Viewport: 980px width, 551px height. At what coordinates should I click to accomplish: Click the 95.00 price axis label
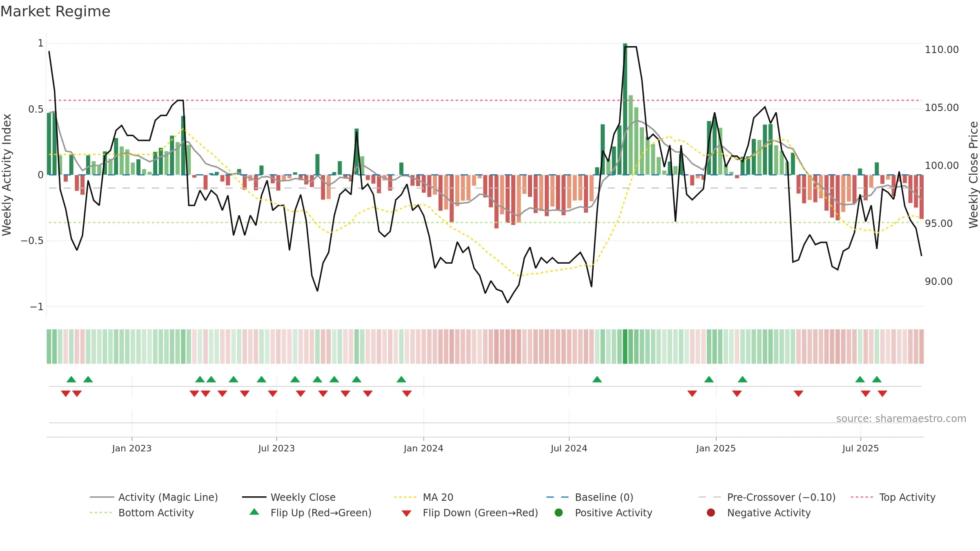click(938, 224)
